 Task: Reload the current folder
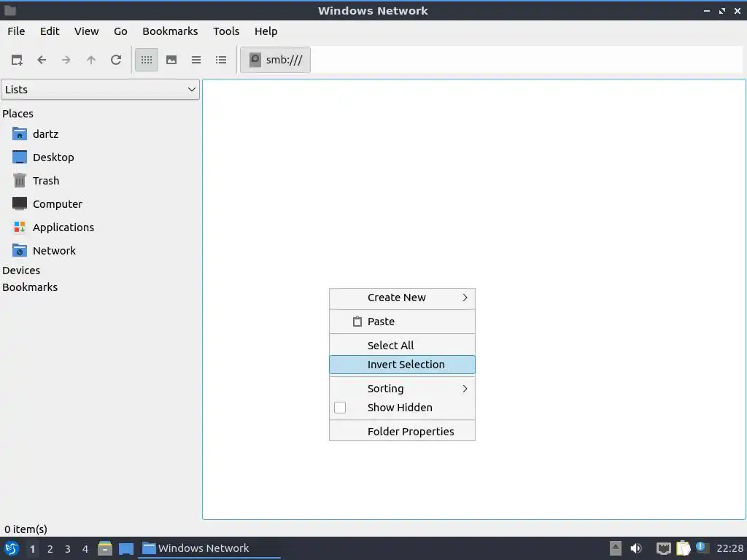click(116, 60)
